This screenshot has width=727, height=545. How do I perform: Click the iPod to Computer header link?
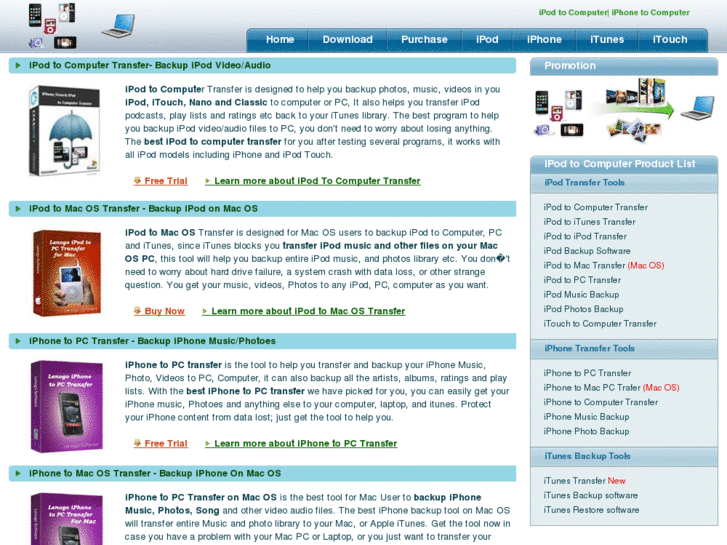tap(573, 13)
